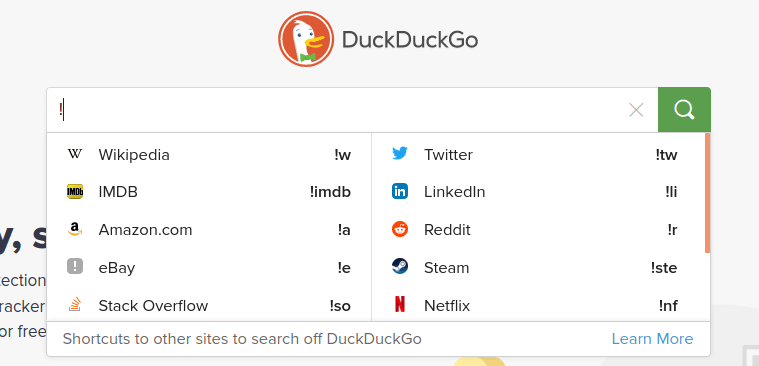Clear the search box with the X

click(636, 110)
